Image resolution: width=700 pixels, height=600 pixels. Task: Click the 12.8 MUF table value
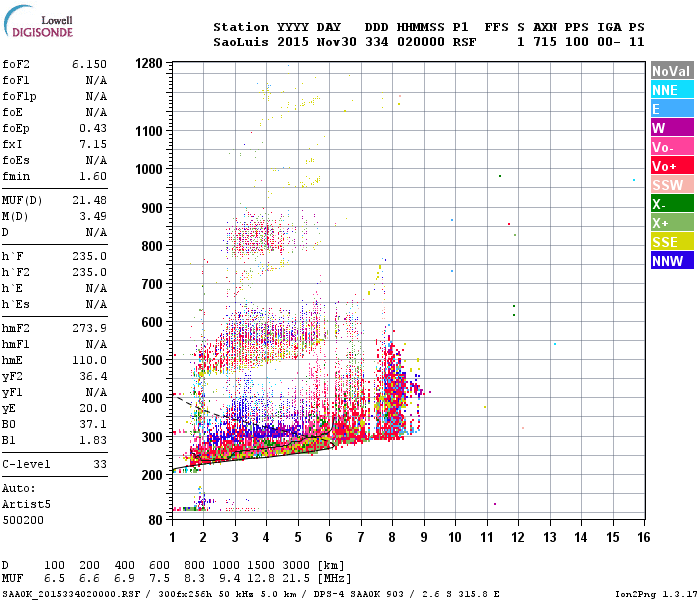[261, 578]
